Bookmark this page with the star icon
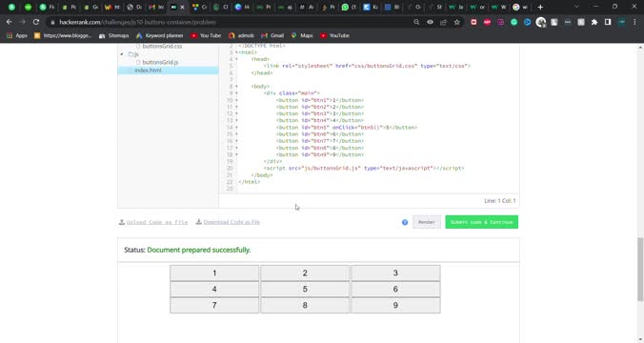Screen dimensions: 644x343 pyautogui.click(x=456, y=22)
